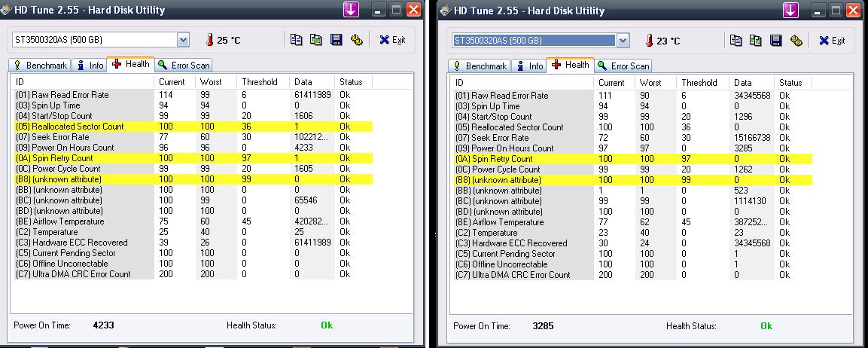The width and height of the screenshot is (868, 348).
Task: Select Reallocated Sector Count row, right window
Action: coord(632,127)
